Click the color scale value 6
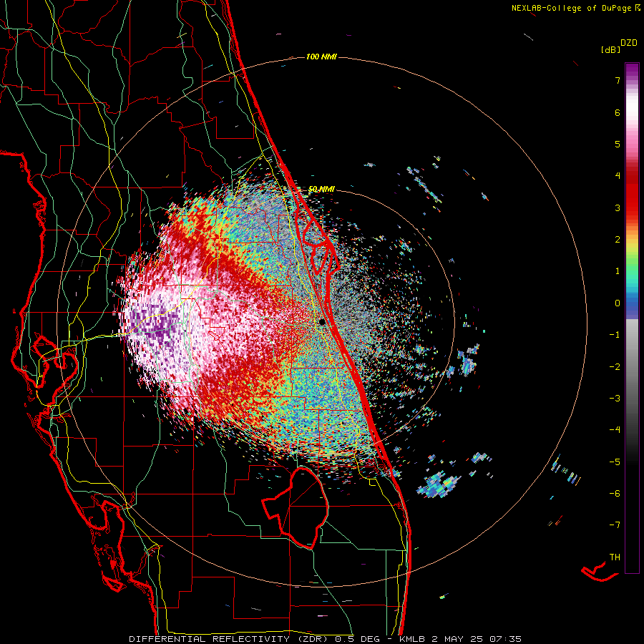 tap(618, 112)
